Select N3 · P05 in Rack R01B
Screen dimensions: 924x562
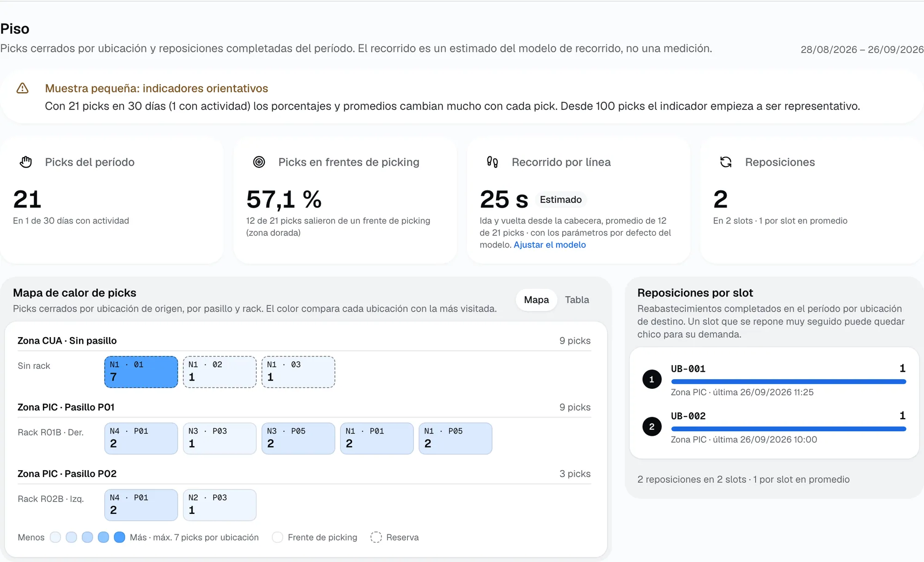pos(298,438)
